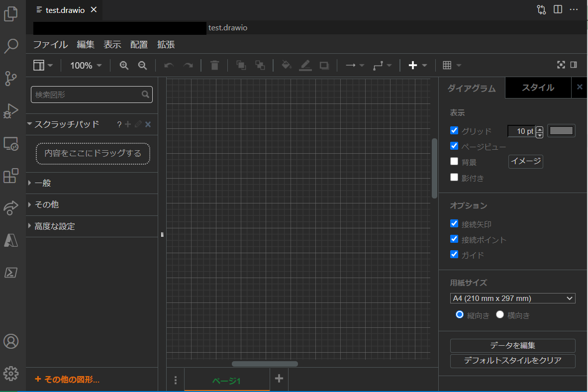588x392 pixels.
Task: Enable the 影付き checkbox
Action: pyautogui.click(x=454, y=177)
